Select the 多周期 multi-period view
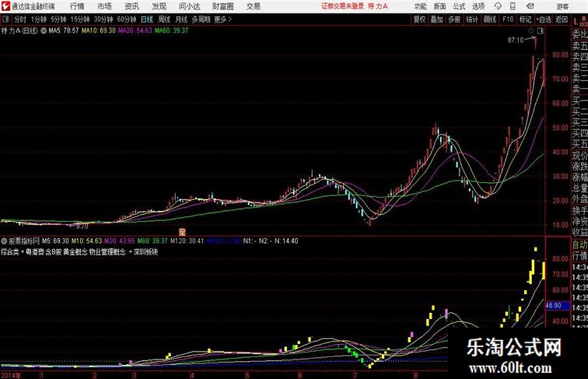Image resolution: width=588 pixels, height=379 pixels. click(201, 19)
